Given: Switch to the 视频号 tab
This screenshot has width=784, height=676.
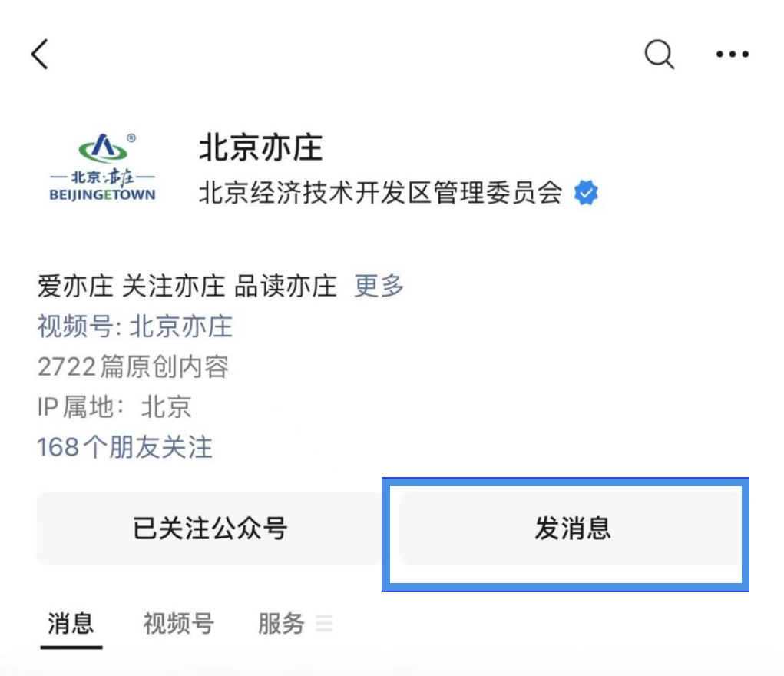Looking at the screenshot, I should click(x=179, y=624).
